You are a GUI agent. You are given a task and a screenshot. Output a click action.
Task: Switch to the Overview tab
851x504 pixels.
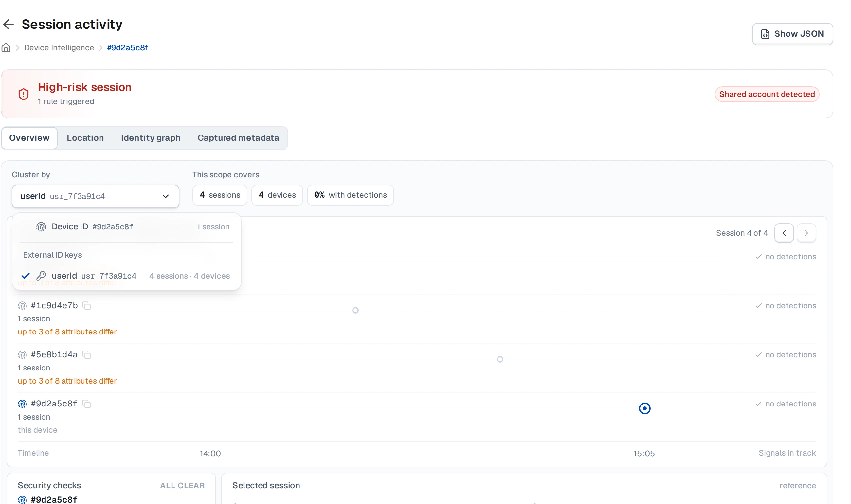click(x=29, y=138)
